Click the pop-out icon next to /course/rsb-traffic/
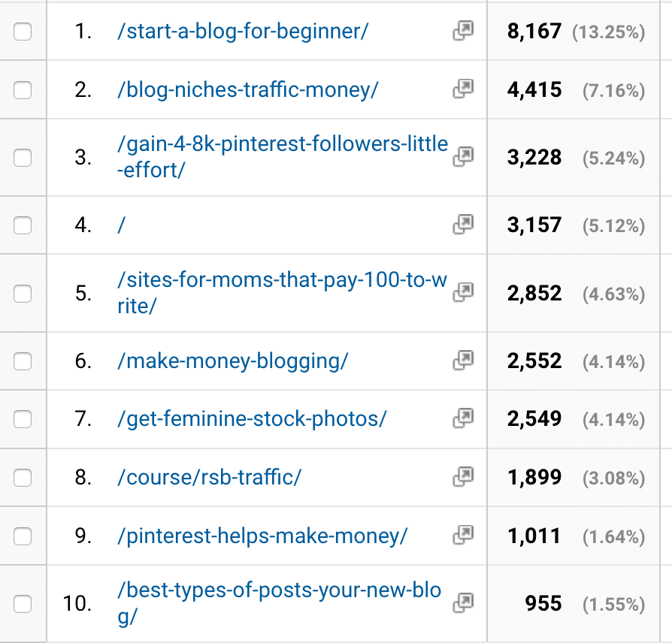 pyautogui.click(x=465, y=478)
